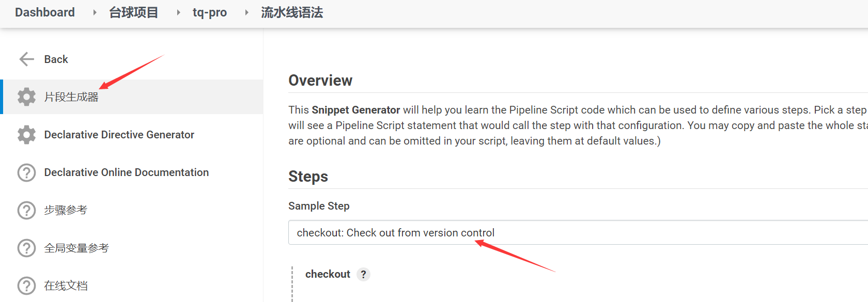Click the 片段生成器 gear icon
This screenshot has height=302, width=868.
click(x=26, y=97)
